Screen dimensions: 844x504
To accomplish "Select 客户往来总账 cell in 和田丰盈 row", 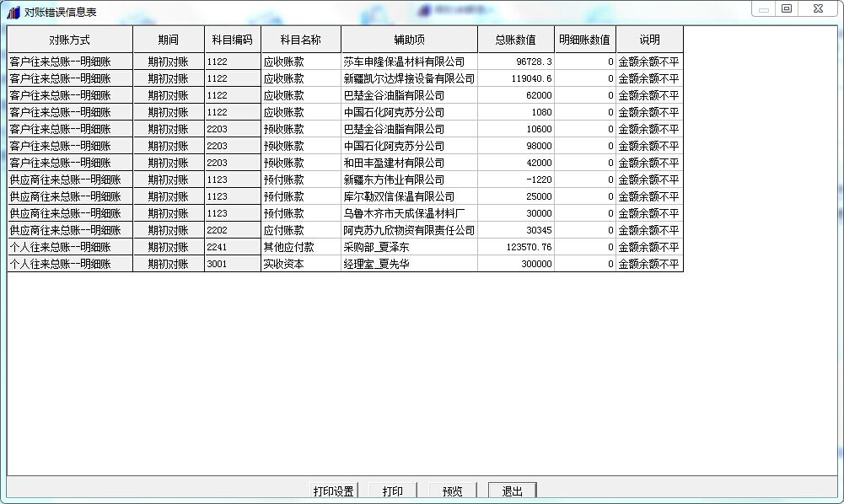I will coord(70,163).
